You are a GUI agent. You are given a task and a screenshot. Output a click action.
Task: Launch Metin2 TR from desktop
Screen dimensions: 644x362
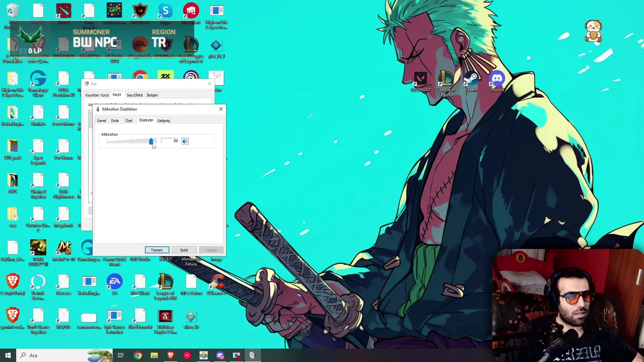tap(63, 251)
